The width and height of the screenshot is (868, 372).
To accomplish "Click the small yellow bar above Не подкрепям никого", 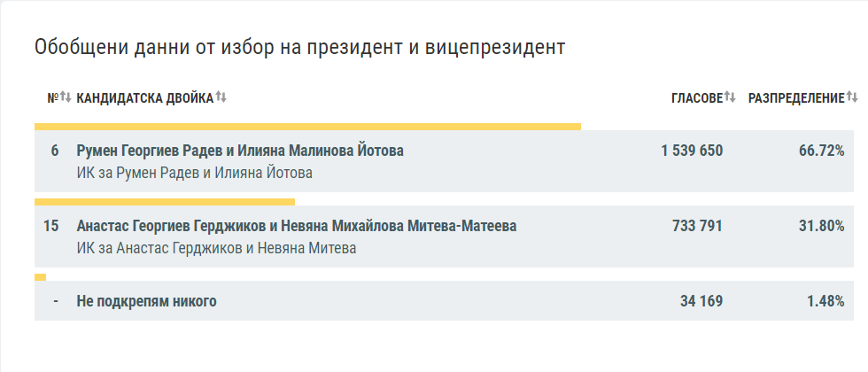I will [x=40, y=277].
